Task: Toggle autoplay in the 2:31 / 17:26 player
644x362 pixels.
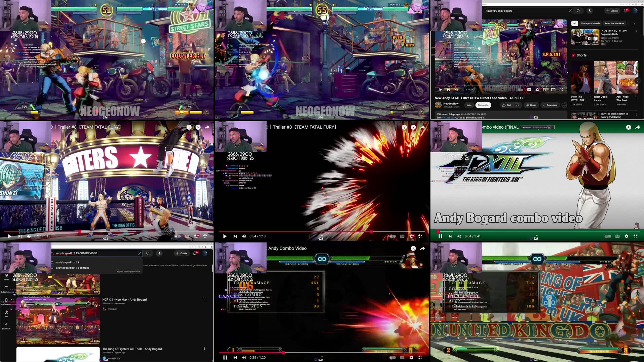Action: click(520, 90)
